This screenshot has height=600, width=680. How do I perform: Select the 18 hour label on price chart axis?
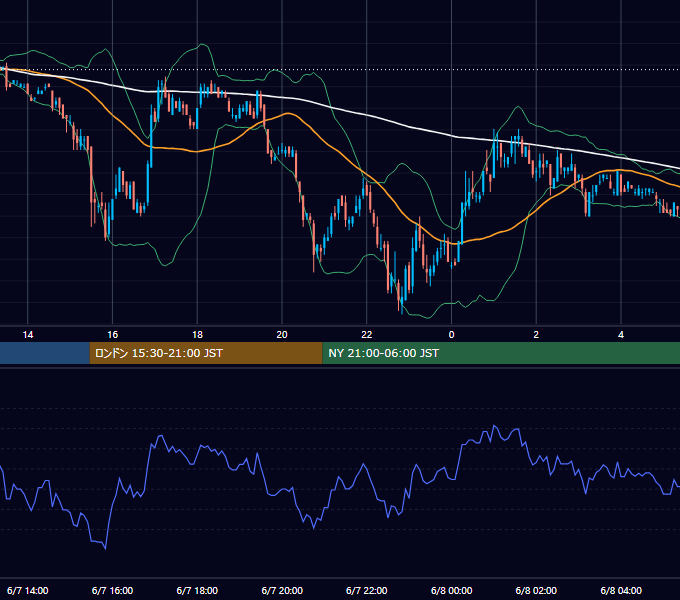pyautogui.click(x=197, y=335)
